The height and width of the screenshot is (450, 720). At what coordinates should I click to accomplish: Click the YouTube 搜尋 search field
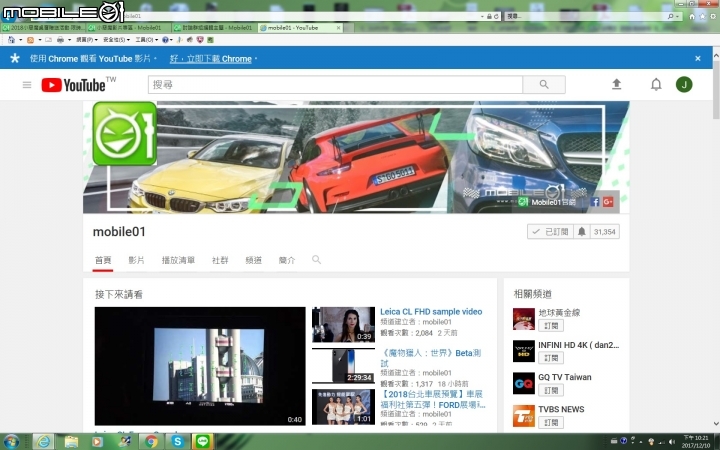pos(335,84)
